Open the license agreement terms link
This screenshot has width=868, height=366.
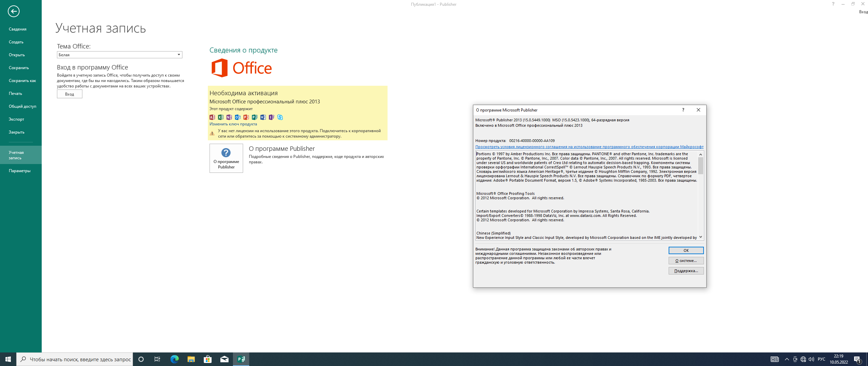click(589, 147)
